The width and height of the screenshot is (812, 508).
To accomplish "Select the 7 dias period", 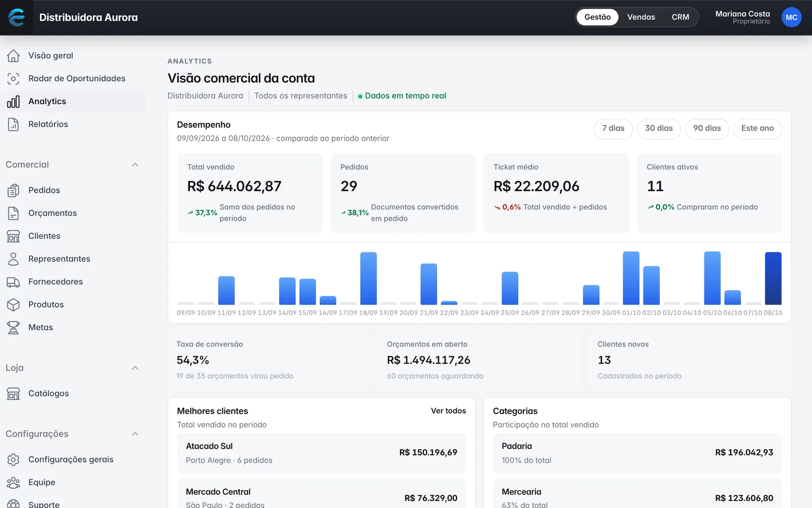I will tap(613, 129).
